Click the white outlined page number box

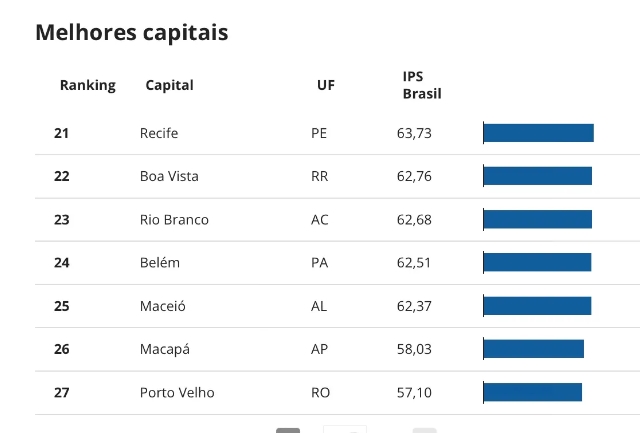345,429
